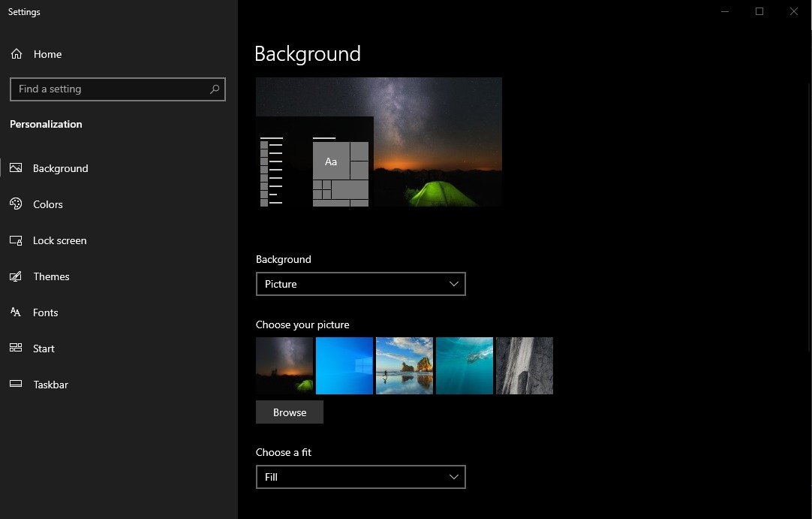Screen dimensions: 812x519
Task: Click the Background picture icon in sidebar
Action: coord(16,168)
